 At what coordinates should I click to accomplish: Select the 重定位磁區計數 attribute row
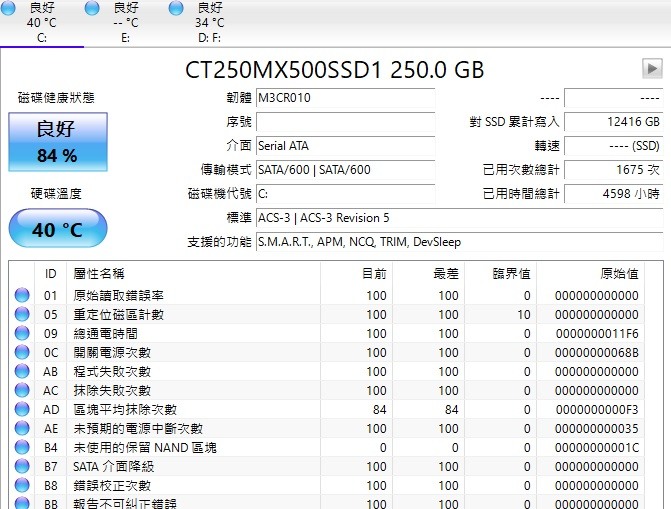(327, 314)
